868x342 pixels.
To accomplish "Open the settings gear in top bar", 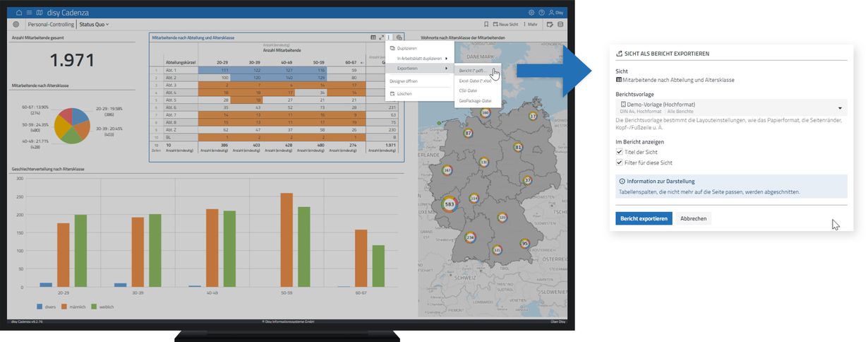I will click(531, 13).
